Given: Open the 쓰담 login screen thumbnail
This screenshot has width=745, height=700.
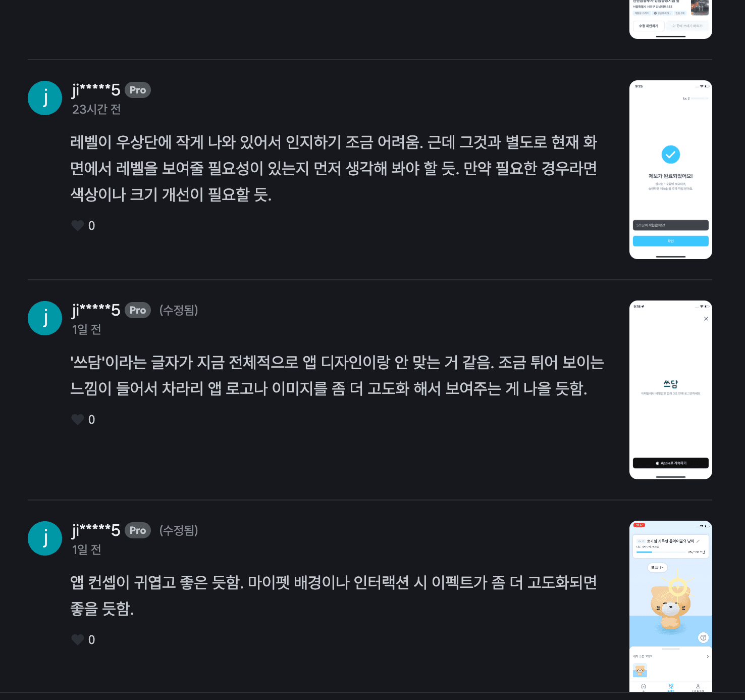Looking at the screenshot, I should click(671, 390).
